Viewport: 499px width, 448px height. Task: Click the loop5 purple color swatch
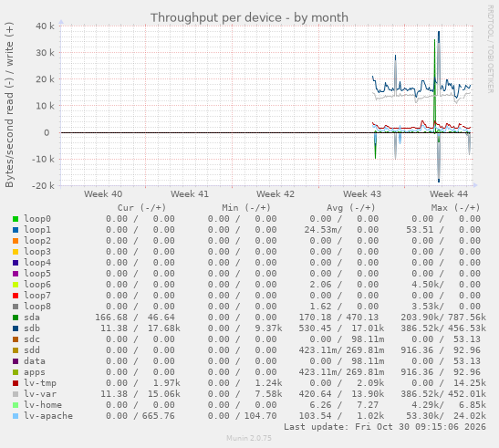tap(16, 274)
